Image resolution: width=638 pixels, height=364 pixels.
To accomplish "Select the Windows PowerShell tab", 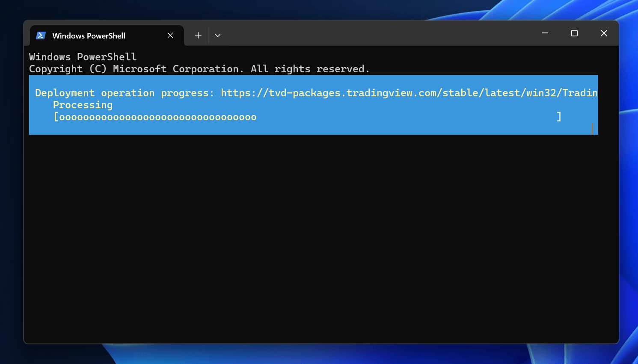I will coord(107,36).
